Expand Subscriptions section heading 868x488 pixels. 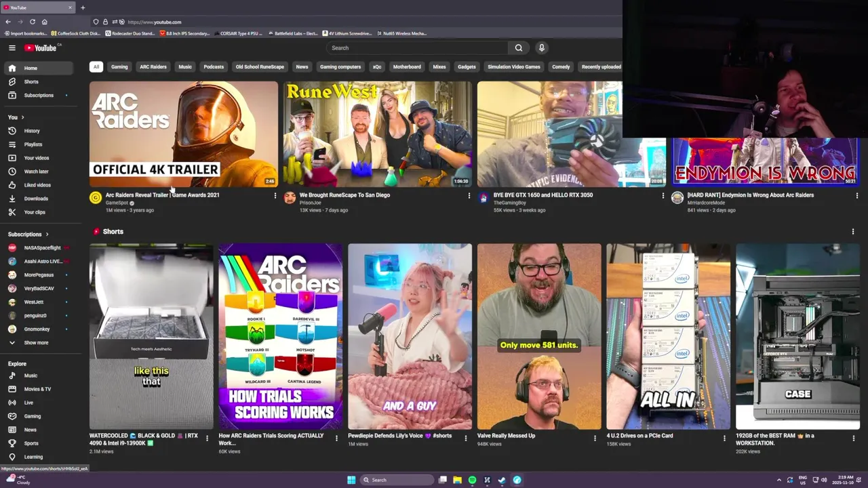click(28, 235)
